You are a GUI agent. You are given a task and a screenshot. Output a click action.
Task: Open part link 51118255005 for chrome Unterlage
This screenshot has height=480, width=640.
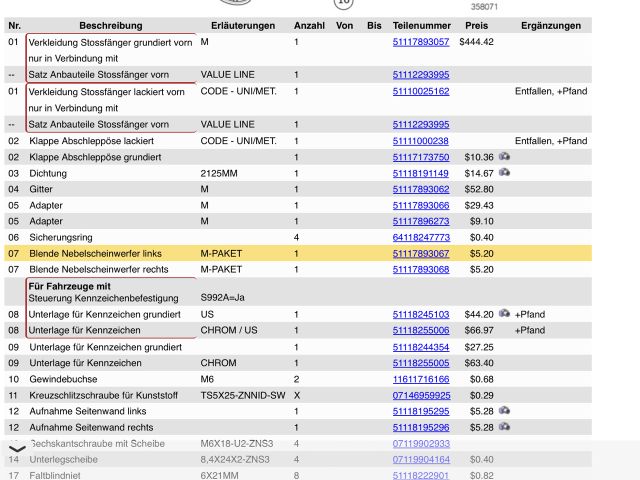[x=421, y=363]
